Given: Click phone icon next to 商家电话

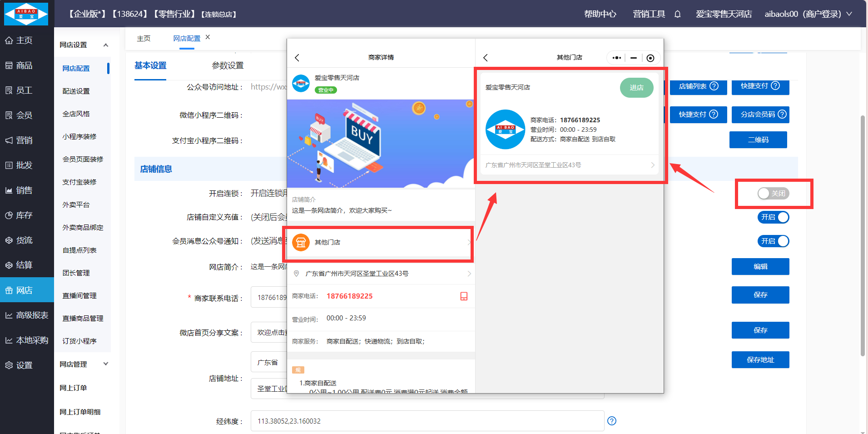Looking at the screenshot, I should (x=464, y=296).
